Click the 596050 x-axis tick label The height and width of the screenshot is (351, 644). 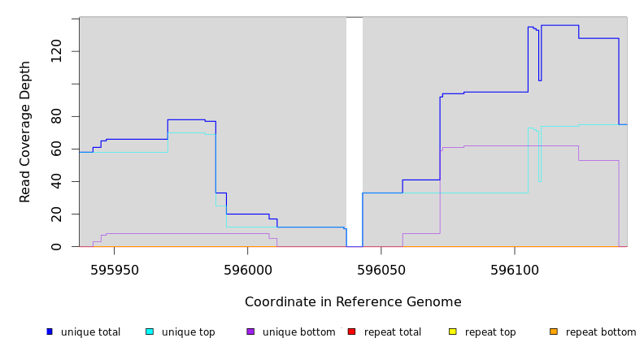[x=381, y=269]
